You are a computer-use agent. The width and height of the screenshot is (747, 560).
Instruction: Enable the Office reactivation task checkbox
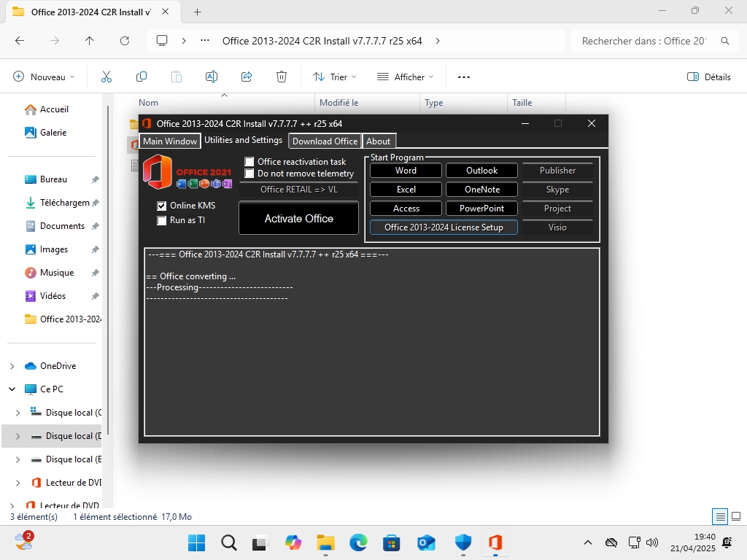(x=249, y=162)
